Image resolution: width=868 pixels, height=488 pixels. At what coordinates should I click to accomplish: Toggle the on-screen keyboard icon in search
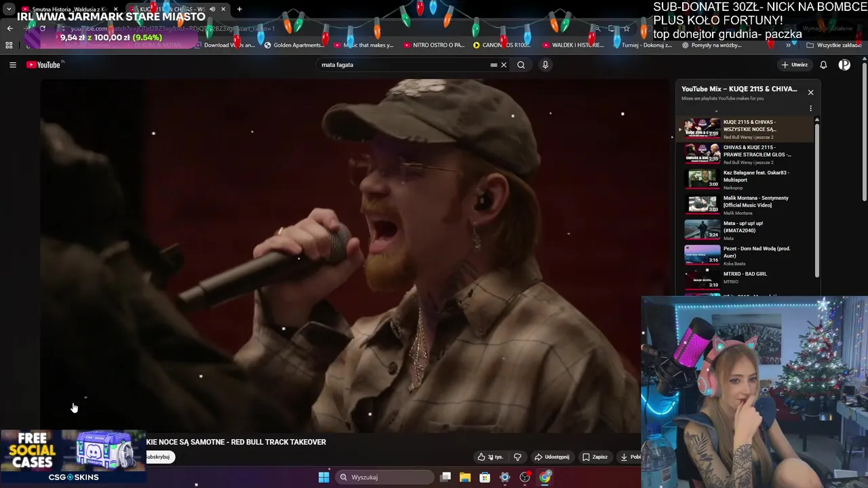click(x=494, y=65)
